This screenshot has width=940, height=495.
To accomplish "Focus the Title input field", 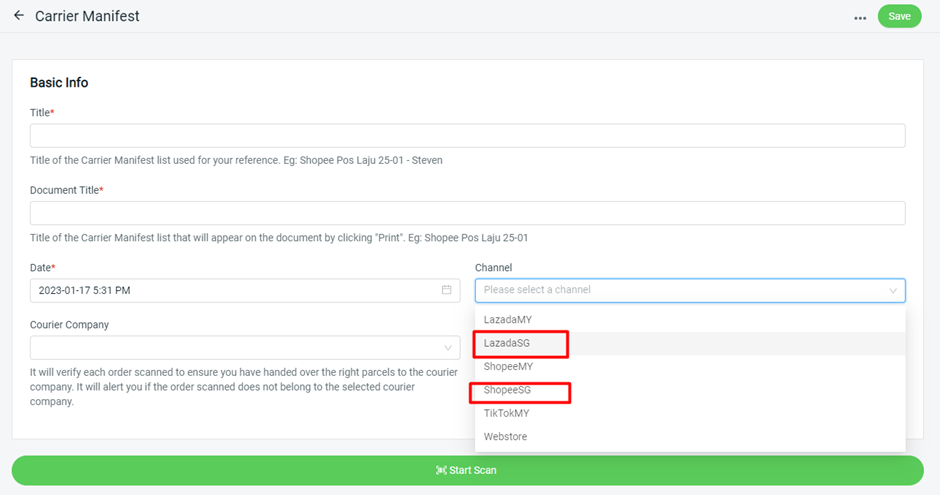I will (468, 135).
